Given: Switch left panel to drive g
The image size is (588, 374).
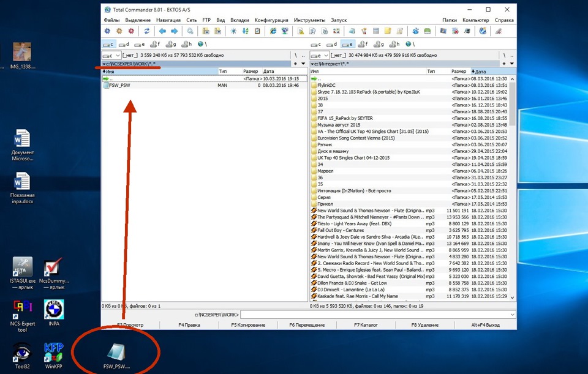Looking at the screenshot, I should click(x=171, y=44).
